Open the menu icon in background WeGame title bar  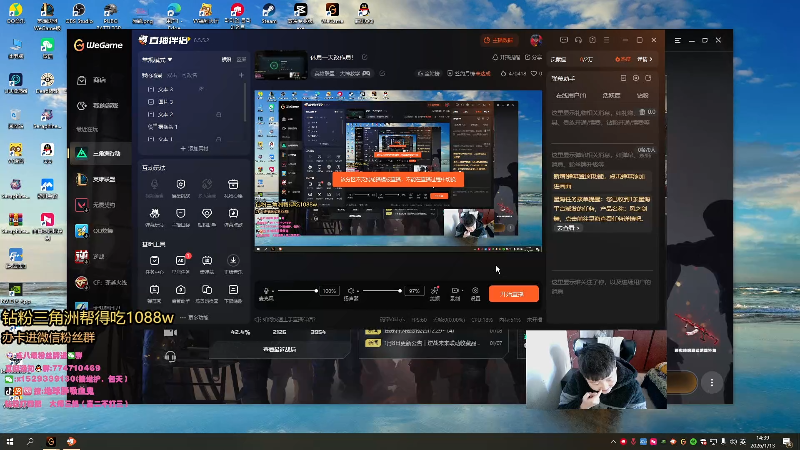click(x=678, y=40)
